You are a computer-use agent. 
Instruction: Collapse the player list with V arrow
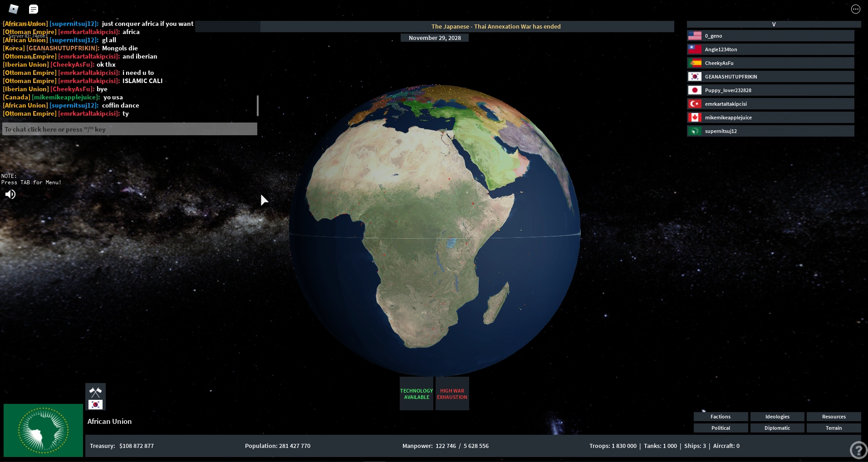(774, 24)
